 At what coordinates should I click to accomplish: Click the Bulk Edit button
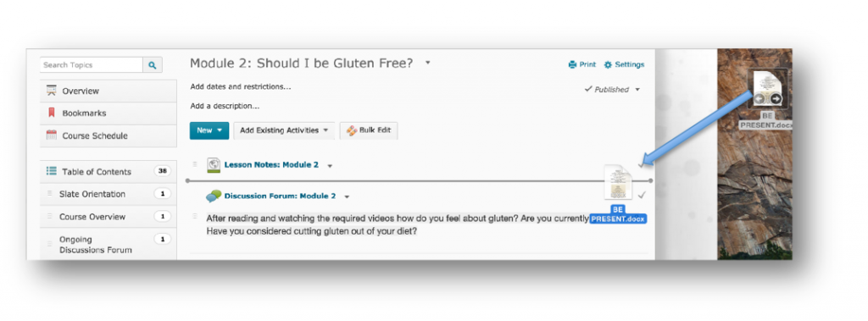(369, 130)
